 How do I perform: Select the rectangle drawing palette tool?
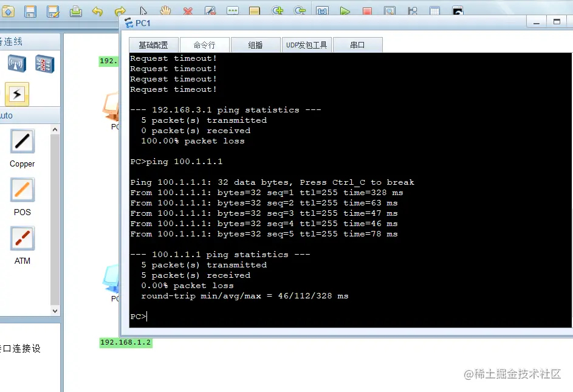[x=255, y=10]
